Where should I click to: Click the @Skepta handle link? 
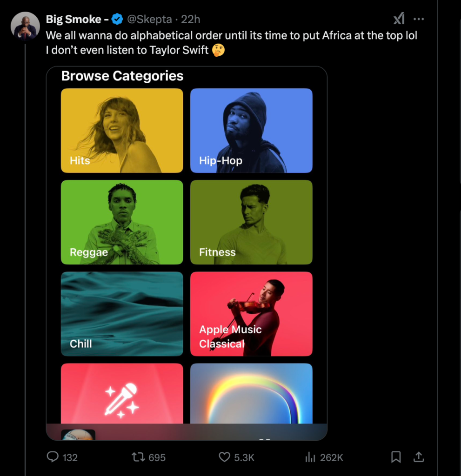(x=149, y=19)
